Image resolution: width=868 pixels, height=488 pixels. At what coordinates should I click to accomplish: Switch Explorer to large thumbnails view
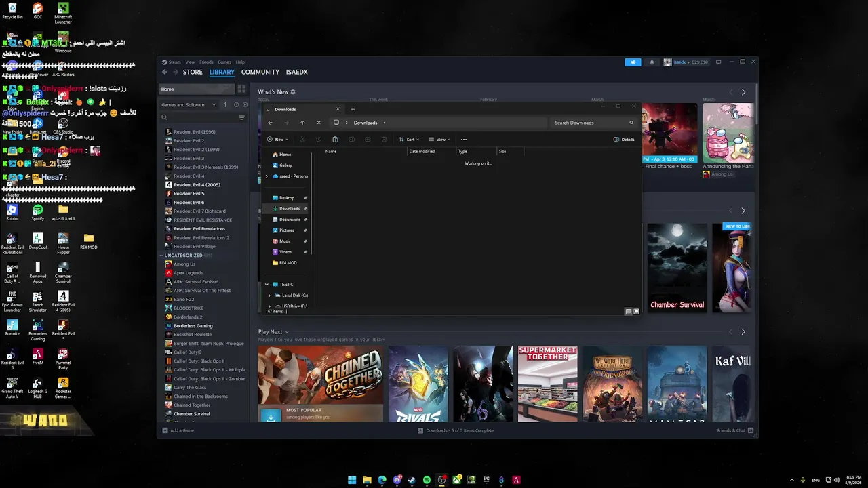click(x=636, y=312)
